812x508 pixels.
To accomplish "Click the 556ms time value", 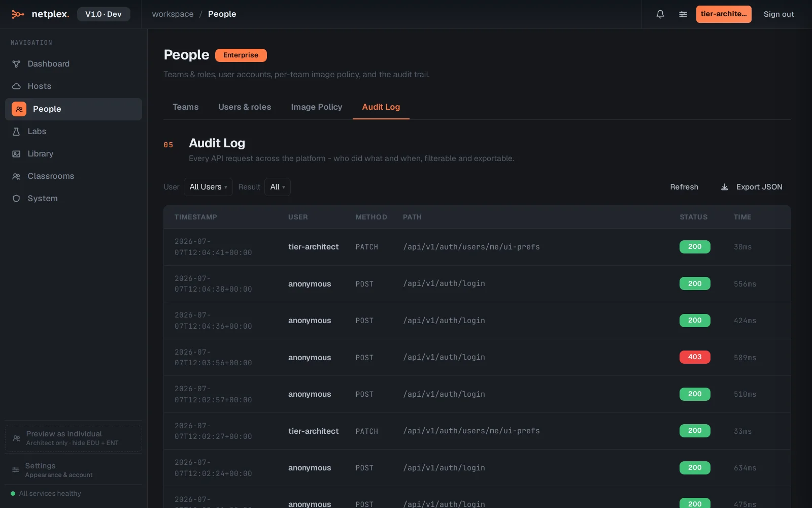I will point(745,284).
